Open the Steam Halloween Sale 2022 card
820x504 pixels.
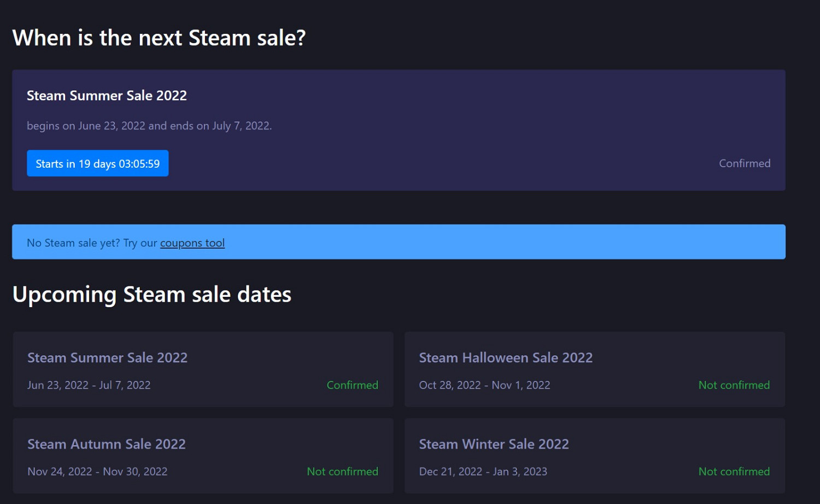(x=595, y=369)
